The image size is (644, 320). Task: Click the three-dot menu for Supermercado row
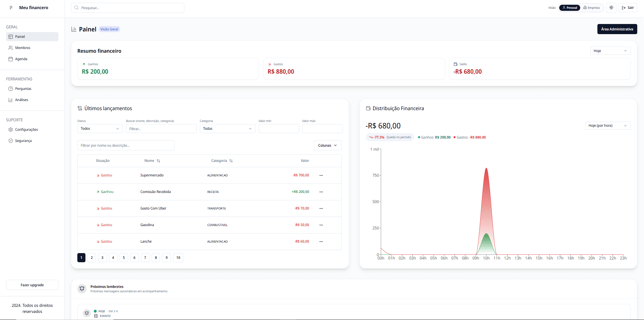[321, 175]
